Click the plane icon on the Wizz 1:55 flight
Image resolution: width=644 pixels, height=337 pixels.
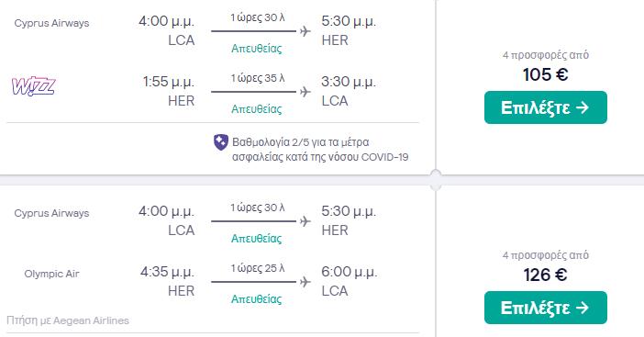coord(305,92)
